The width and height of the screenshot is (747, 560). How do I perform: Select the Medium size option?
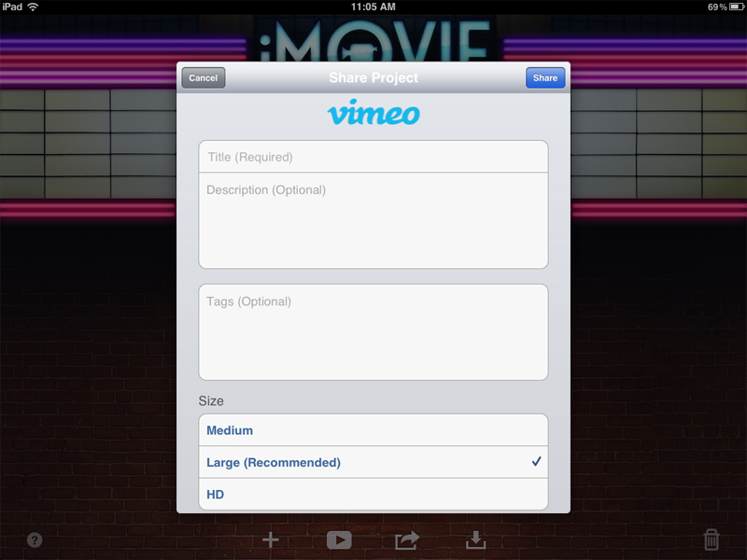[373, 430]
